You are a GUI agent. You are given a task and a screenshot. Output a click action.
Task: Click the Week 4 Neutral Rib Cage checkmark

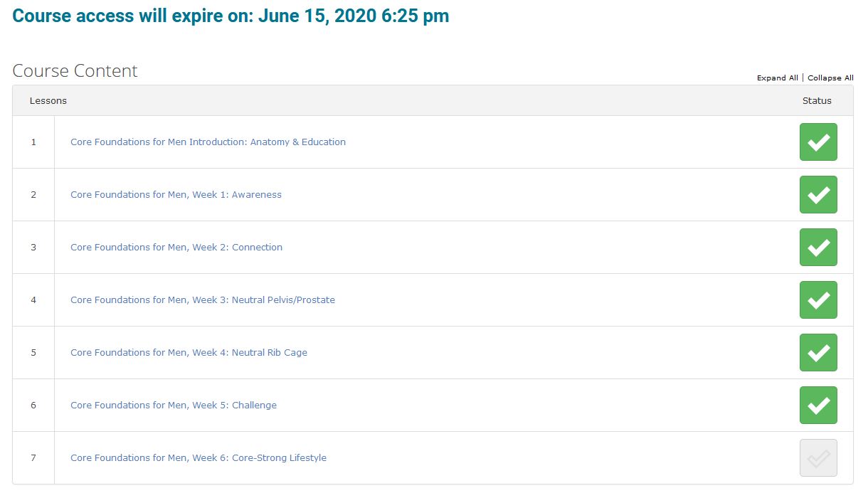pyautogui.click(x=818, y=353)
